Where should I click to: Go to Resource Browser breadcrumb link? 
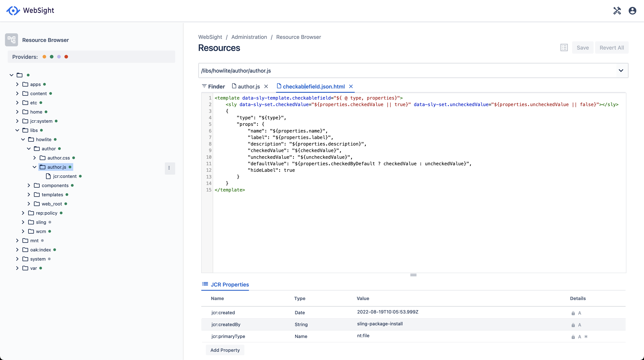coord(298,37)
